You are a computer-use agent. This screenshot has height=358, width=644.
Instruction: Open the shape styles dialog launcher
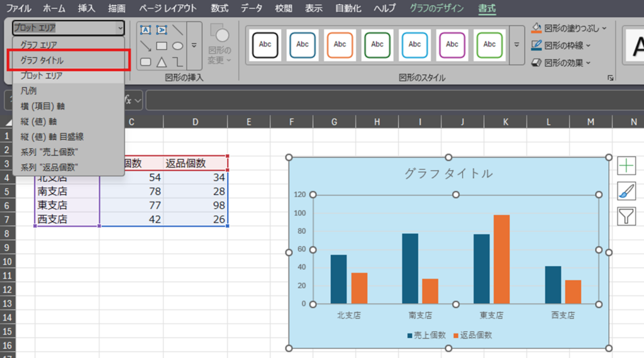609,78
